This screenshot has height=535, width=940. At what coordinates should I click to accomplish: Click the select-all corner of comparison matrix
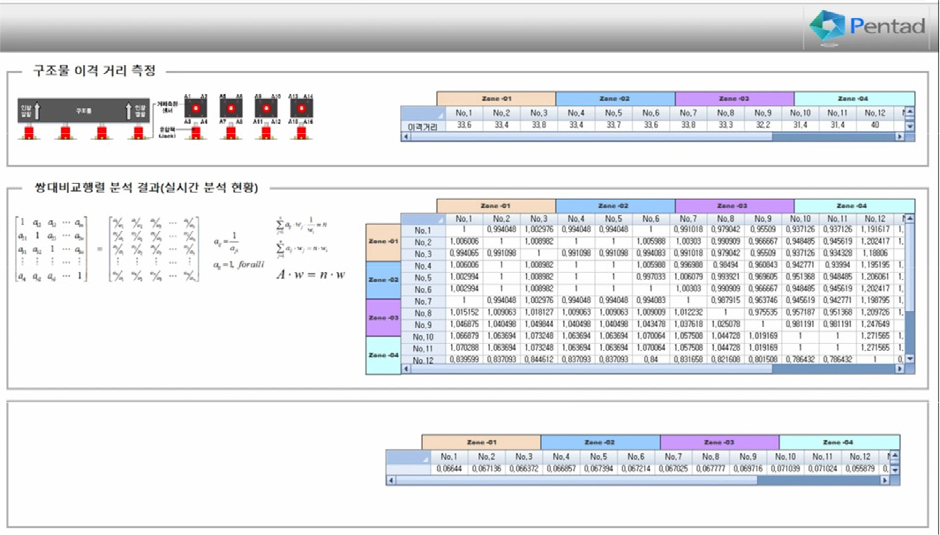423,219
